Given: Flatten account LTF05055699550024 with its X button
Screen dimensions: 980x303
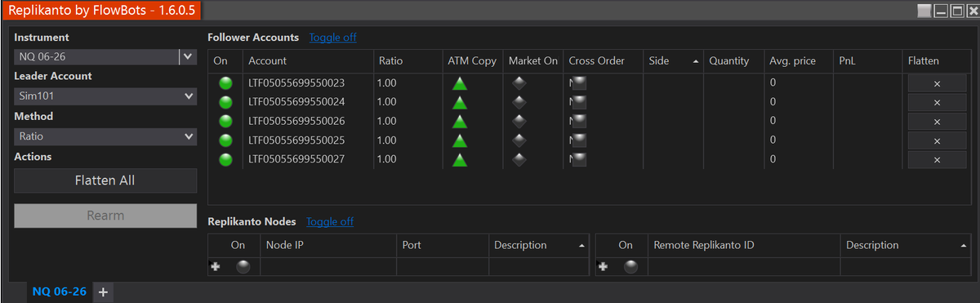Looking at the screenshot, I should pos(937,102).
